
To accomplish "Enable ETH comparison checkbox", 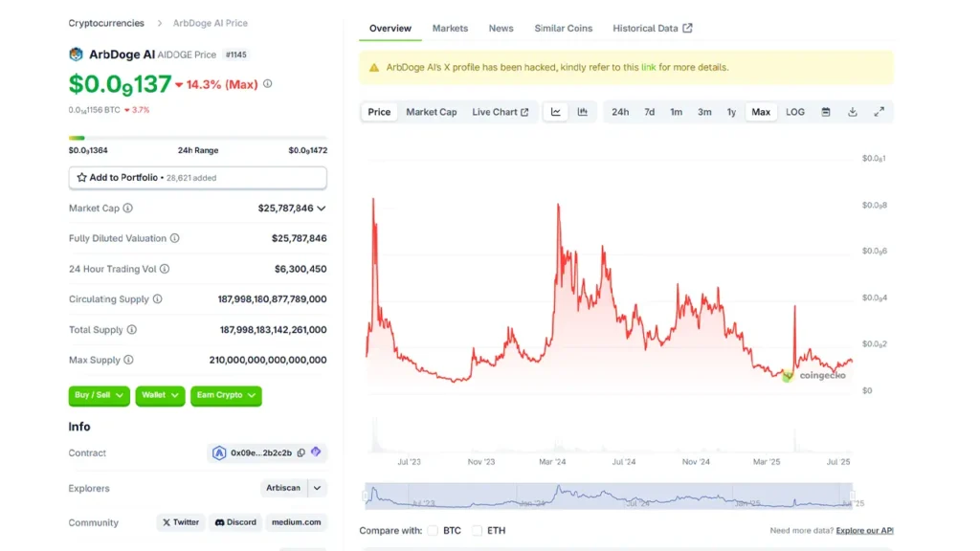I will click(x=477, y=530).
